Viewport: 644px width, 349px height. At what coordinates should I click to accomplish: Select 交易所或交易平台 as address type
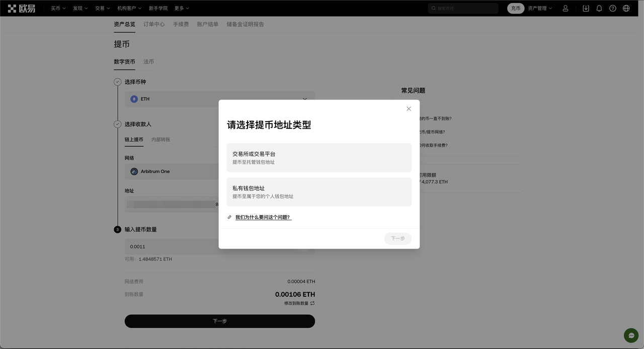tap(319, 157)
